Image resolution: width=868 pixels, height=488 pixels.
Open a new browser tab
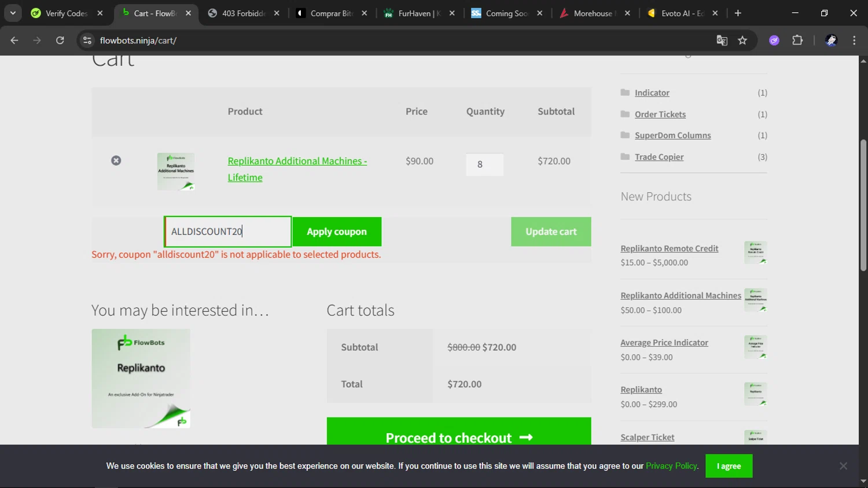(x=738, y=13)
